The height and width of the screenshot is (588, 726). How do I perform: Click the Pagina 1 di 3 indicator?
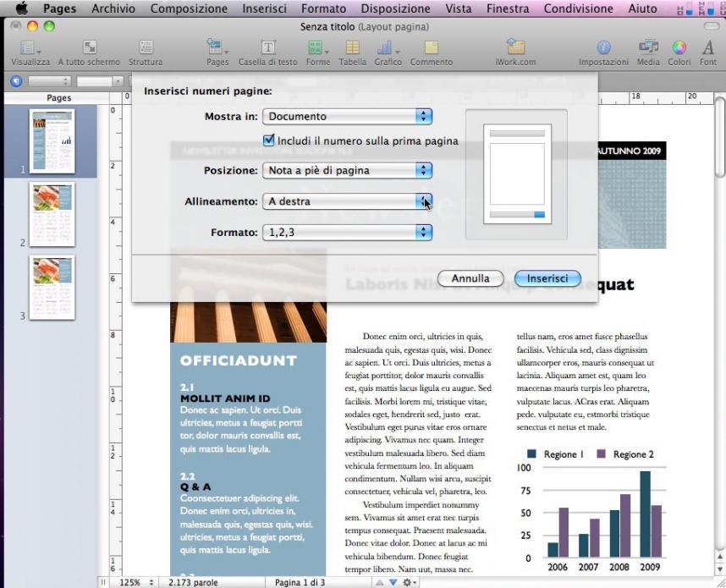pyautogui.click(x=300, y=582)
